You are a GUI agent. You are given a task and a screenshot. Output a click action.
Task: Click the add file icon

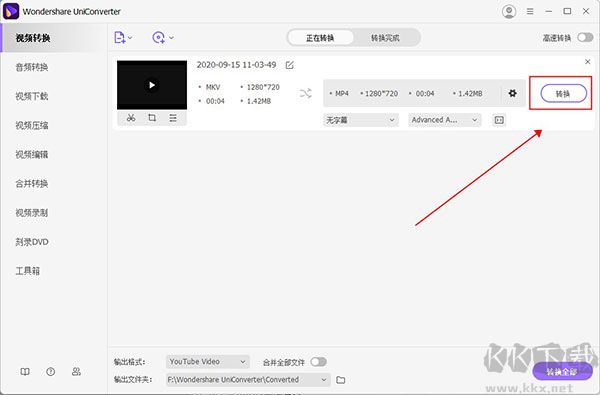pyautogui.click(x=120, y=38)
